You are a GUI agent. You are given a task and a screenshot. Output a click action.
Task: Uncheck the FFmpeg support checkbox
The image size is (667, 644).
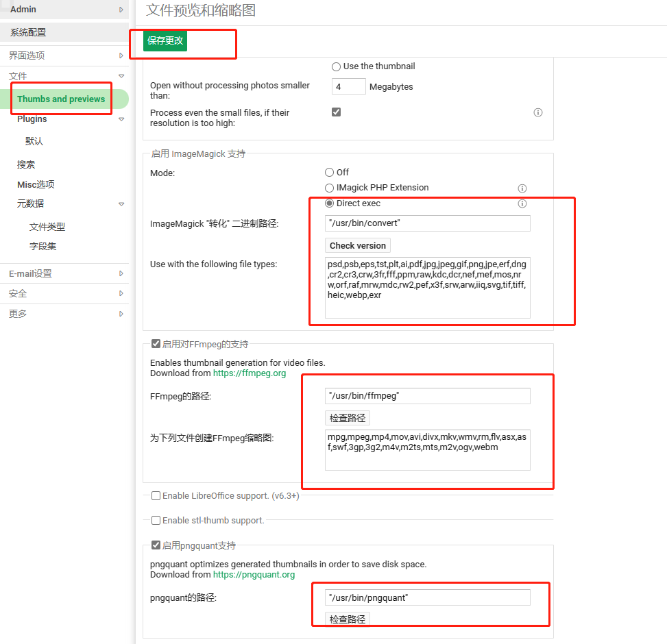[x=156, y=344]
